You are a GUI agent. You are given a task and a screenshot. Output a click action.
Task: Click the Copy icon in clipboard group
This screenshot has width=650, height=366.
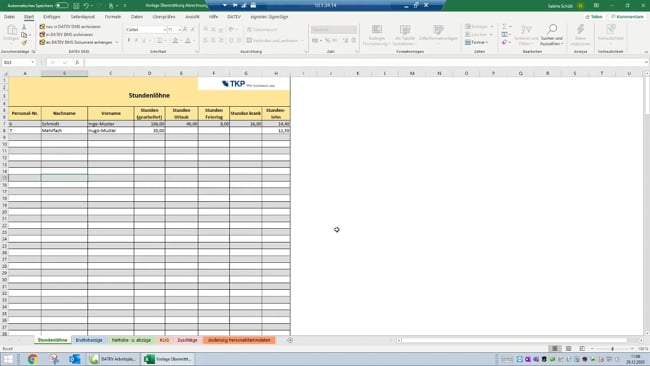coord(24,35)
